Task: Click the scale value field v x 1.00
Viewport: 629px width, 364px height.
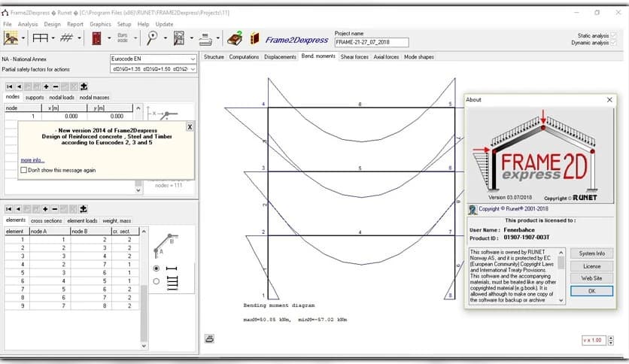Action: point(594,340)
